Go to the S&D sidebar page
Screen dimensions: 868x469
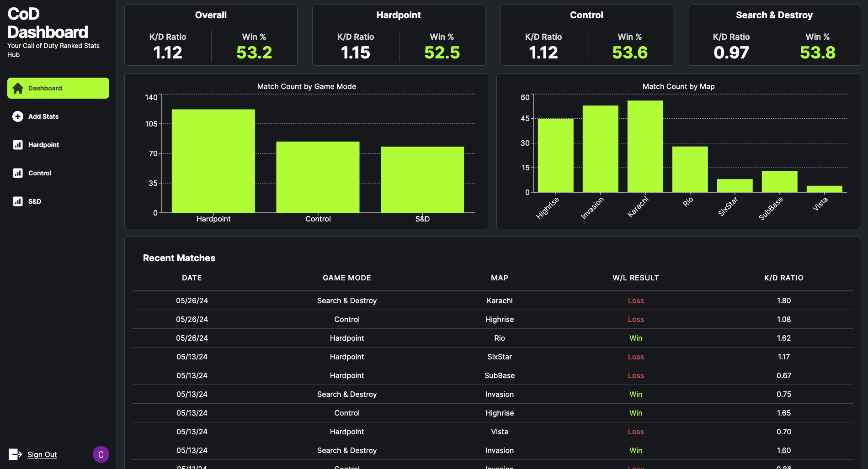tap(35, 201)
